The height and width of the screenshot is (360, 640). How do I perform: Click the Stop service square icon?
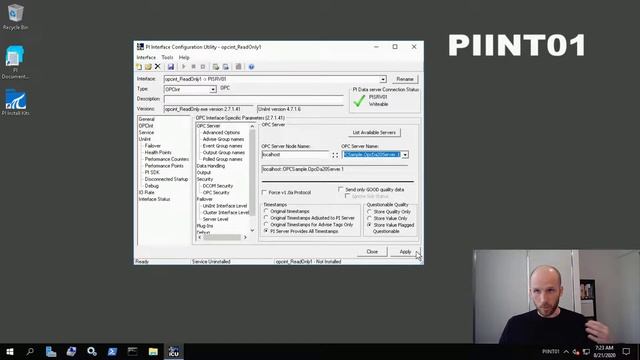(x=193, y=67)
